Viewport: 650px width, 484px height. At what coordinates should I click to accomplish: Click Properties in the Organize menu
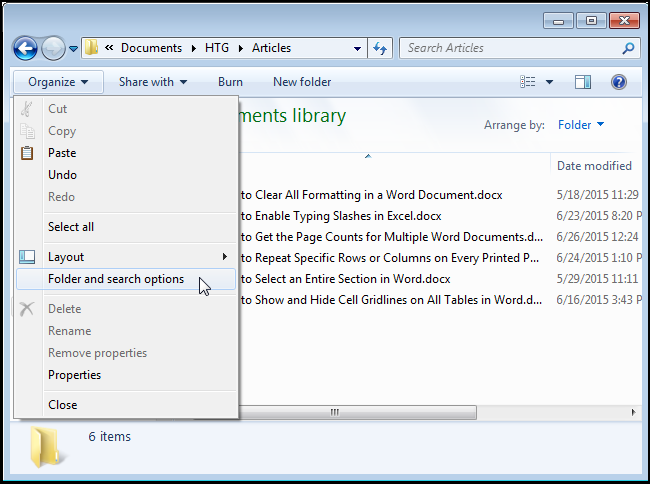coord(75,375)
